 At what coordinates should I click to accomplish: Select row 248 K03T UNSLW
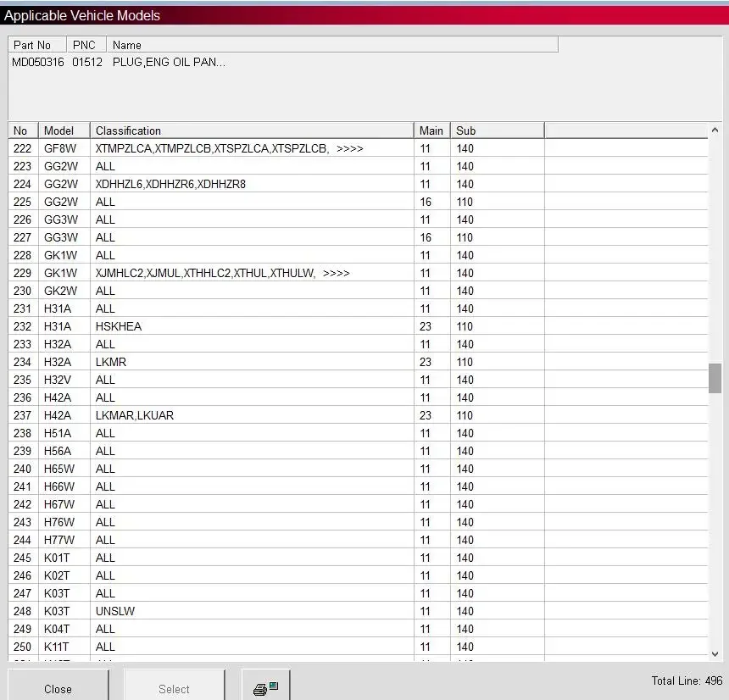358,611
